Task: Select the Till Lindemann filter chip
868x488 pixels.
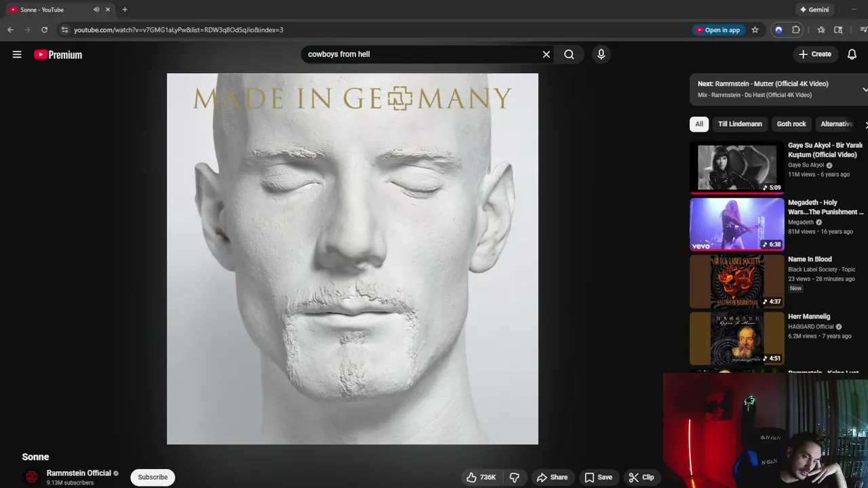Action: [740, 124]
